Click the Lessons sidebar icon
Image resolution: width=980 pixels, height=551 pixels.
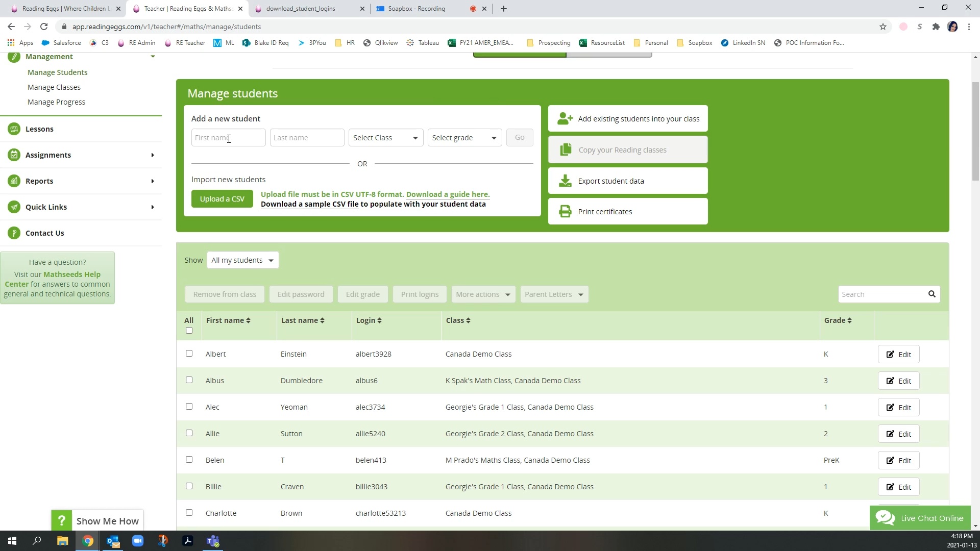pyautogui.click(x=14, y=129)
